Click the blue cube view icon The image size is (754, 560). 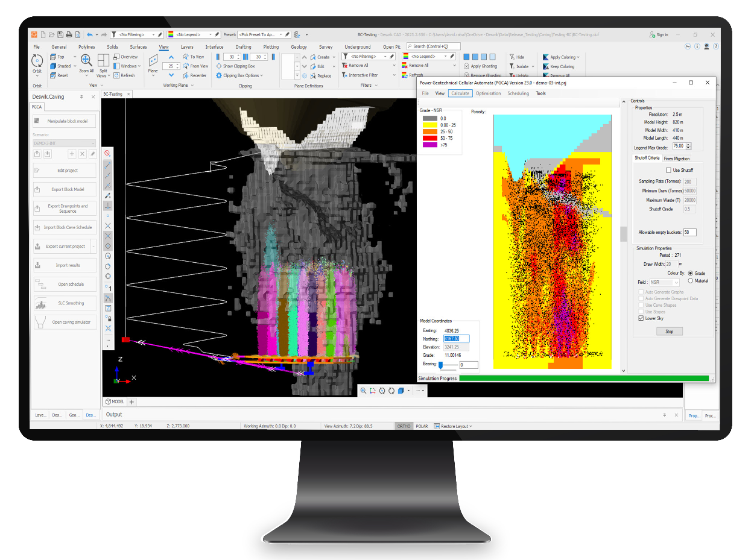click(x=401, y=391)
